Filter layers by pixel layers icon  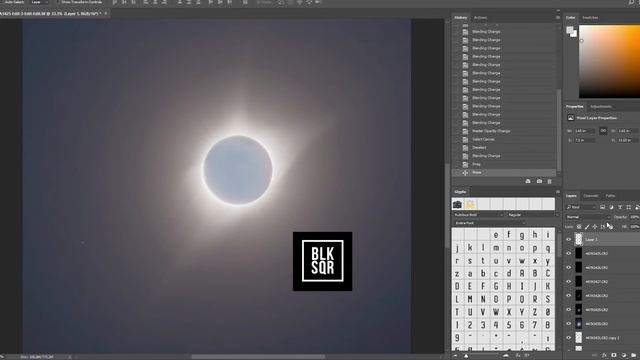[x=602, y=207]
